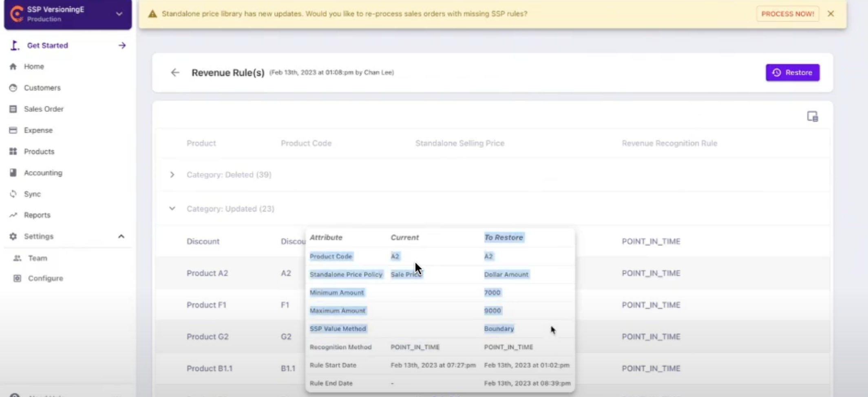Click the Revenue Recognition Rule column header
Viewport: 868px width, 397px height.
[669, 143]
